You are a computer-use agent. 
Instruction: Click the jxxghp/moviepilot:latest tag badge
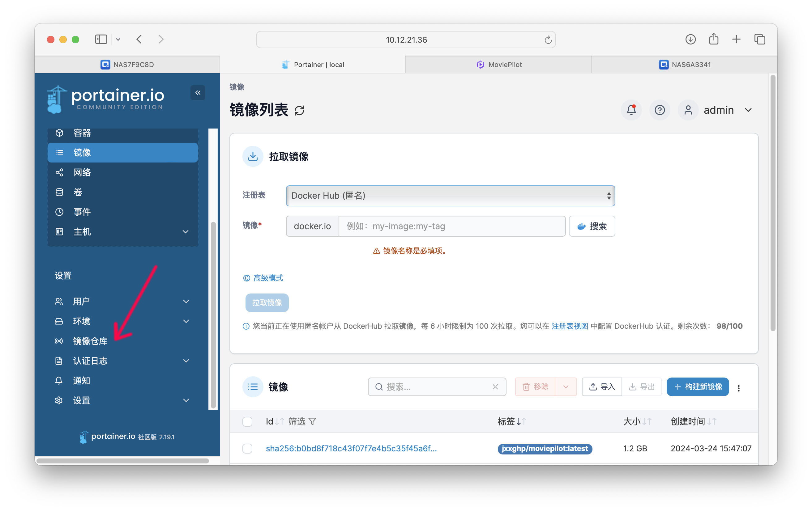[x=545, y=449]
